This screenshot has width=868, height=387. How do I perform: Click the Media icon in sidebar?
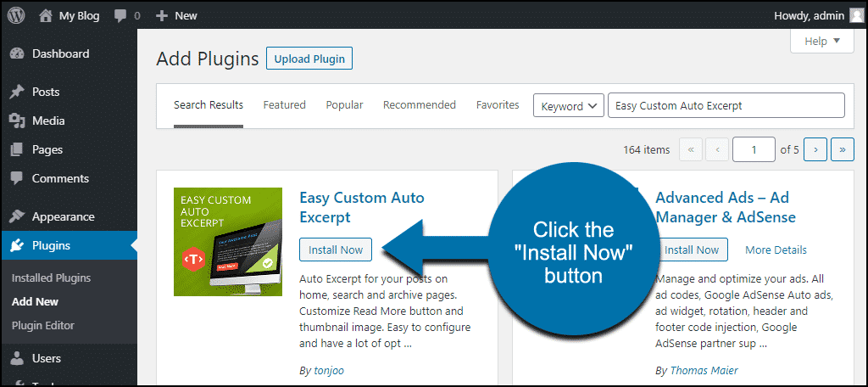coord(18,121)
